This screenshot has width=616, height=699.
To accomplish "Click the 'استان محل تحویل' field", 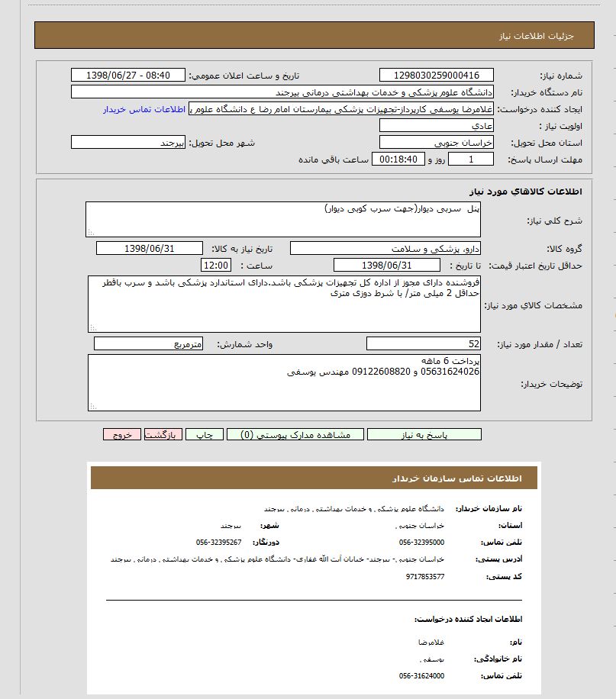I will click(436, 143).
